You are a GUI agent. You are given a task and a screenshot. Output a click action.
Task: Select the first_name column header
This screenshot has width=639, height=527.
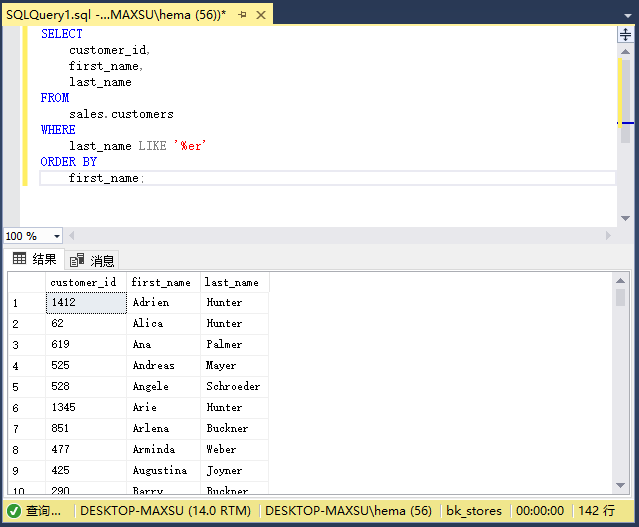163,282
